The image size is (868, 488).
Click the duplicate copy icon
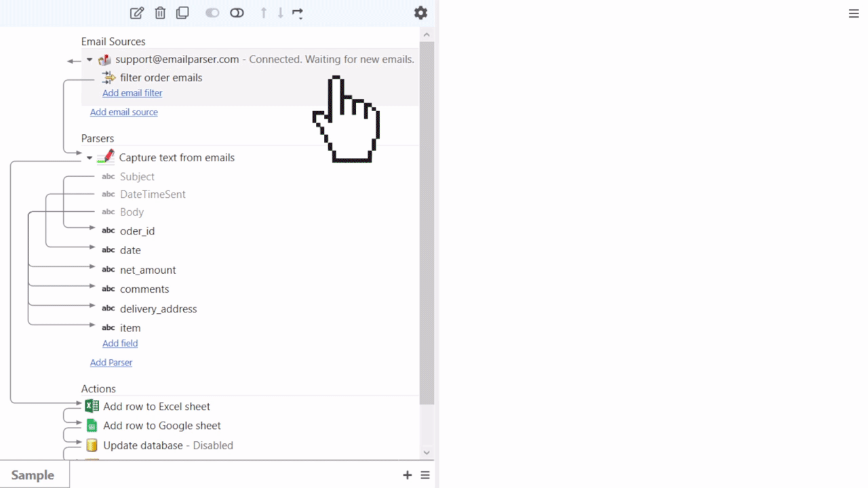coord(182,13)
